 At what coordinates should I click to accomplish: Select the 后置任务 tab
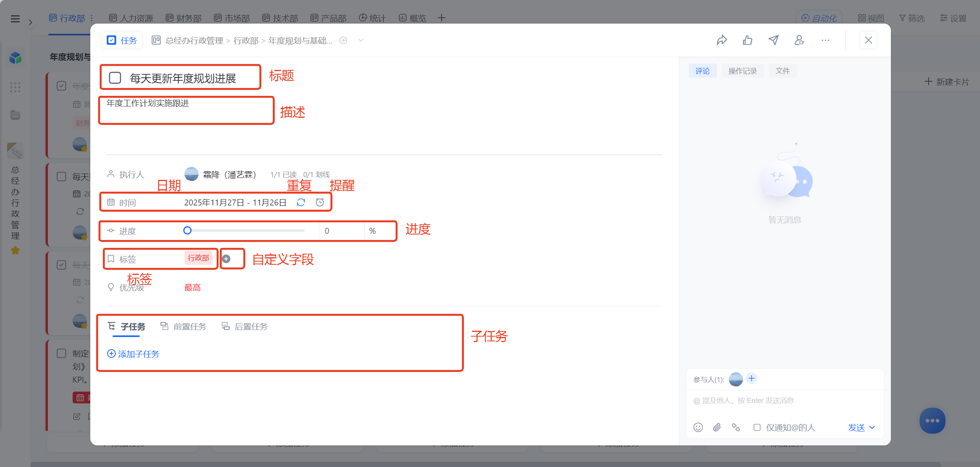click(x=245, y=326)
